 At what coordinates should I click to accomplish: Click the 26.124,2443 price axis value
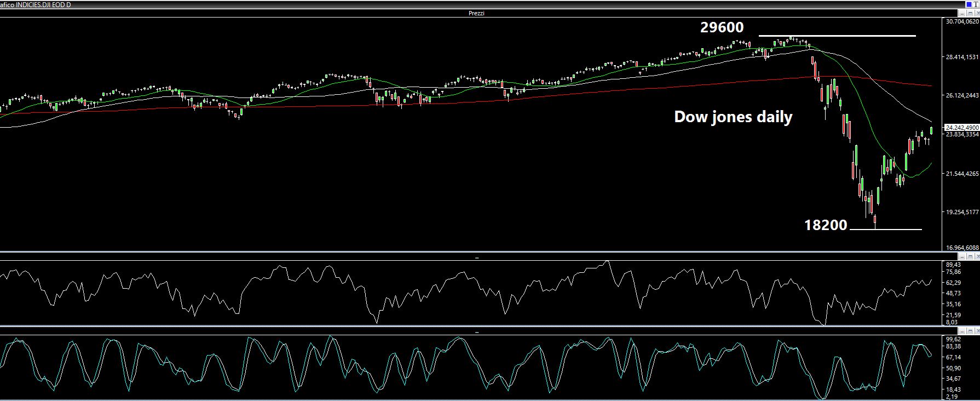962,95
